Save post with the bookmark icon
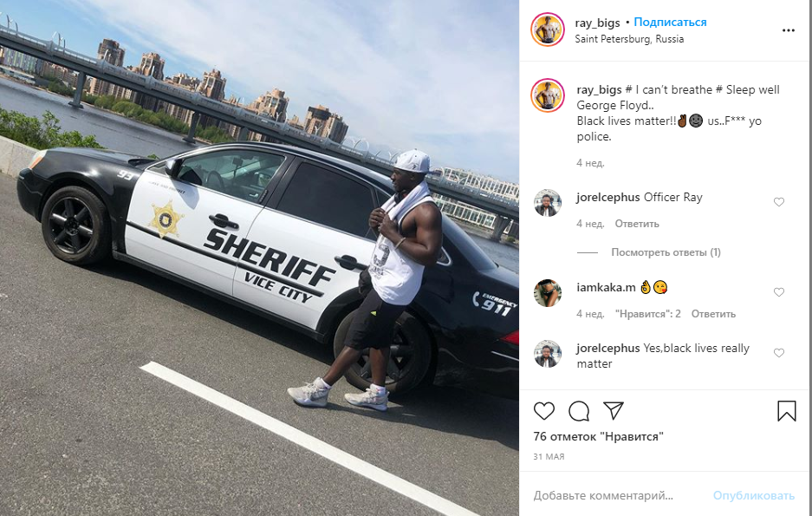This screenshot has height=516, width=812. point(786,411)
